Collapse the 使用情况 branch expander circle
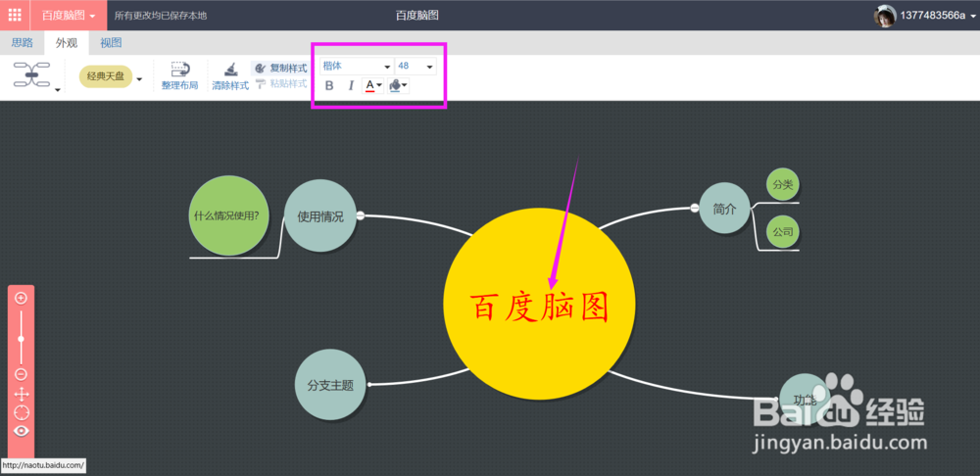Viewport: 980px width, 476px height. pyautogui.click(x=361, y=216)
